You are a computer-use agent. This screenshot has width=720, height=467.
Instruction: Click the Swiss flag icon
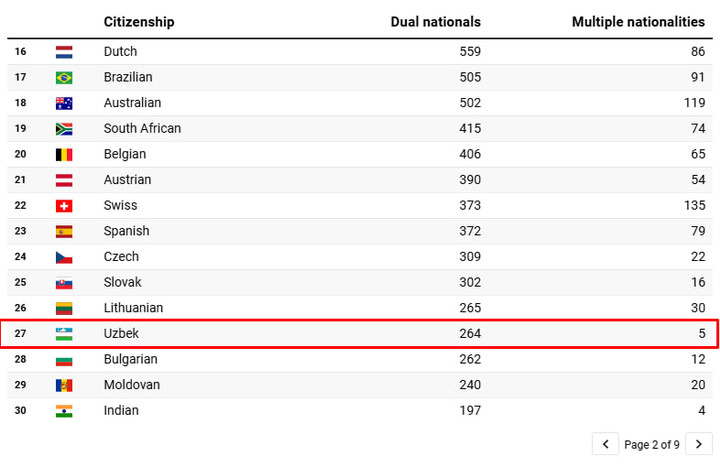tap(64, 206)
